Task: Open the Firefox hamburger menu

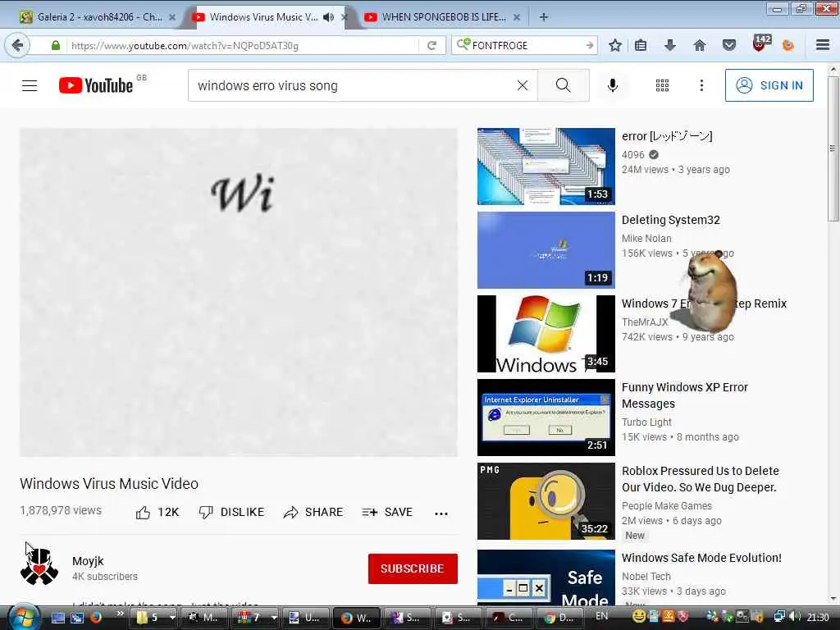Action: [823, 46]
